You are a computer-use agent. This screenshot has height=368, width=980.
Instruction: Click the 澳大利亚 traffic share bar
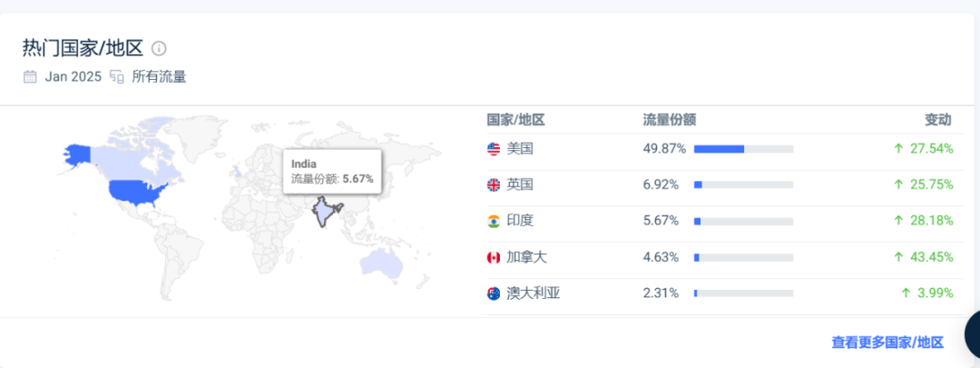[x=744, y=293]
